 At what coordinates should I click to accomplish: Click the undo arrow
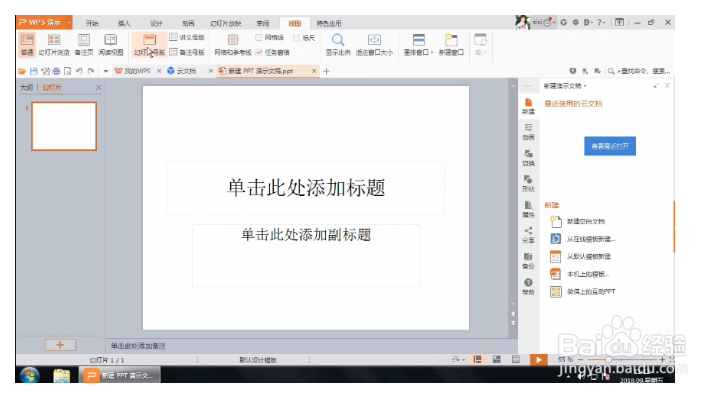(79, 71)
